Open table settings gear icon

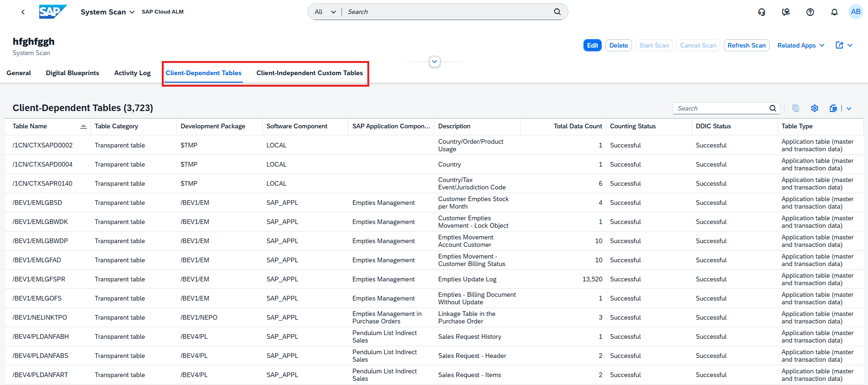click(x=814, y=108)
